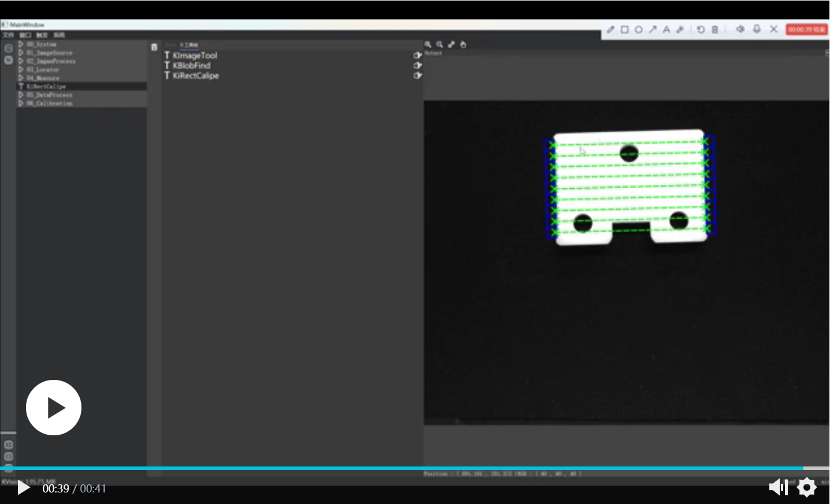830x504 pixels.
Task: Click the fit-to-window arrows icon above the image view
Action: coord(451,44)
